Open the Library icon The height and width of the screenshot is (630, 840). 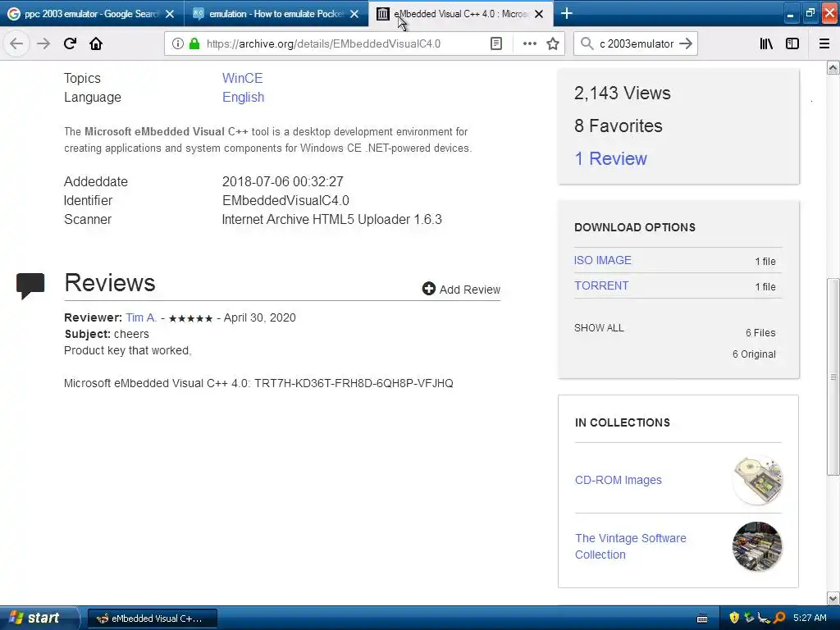coord(766,43)
